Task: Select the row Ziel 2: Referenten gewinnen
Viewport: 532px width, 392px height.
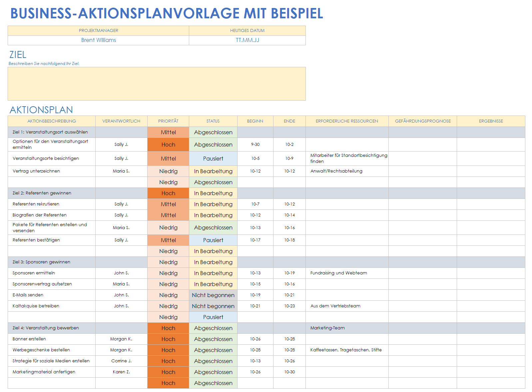Action: pos(266,193)
